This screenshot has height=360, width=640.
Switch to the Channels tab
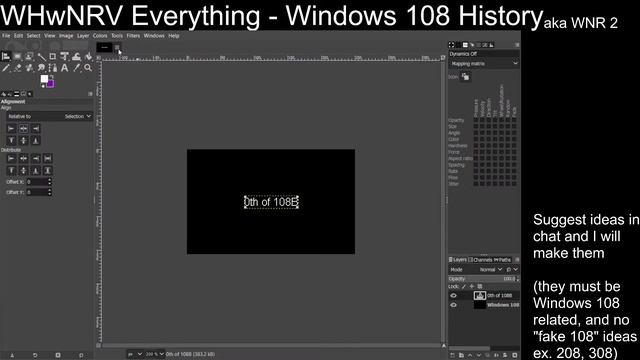pyautogui.click(x=481, y=260)
